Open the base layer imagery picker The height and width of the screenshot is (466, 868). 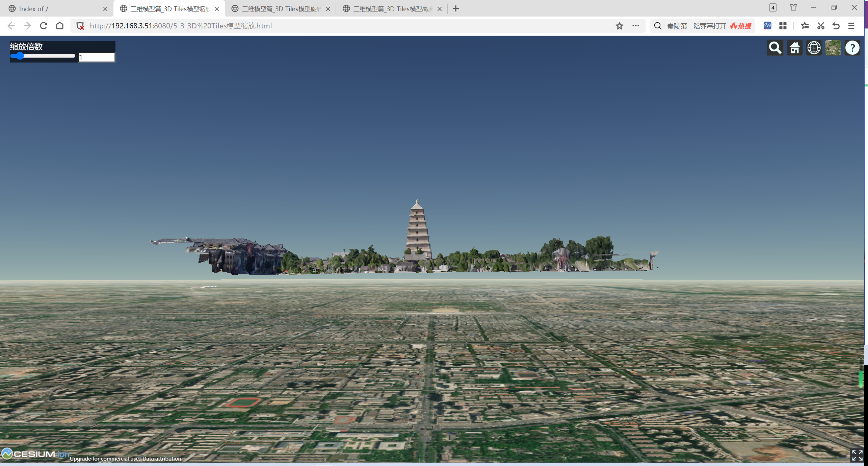click(x=833, y=48)
